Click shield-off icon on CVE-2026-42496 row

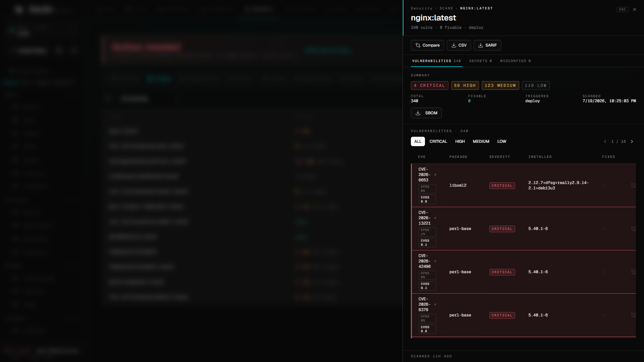(x=634, y=272)
